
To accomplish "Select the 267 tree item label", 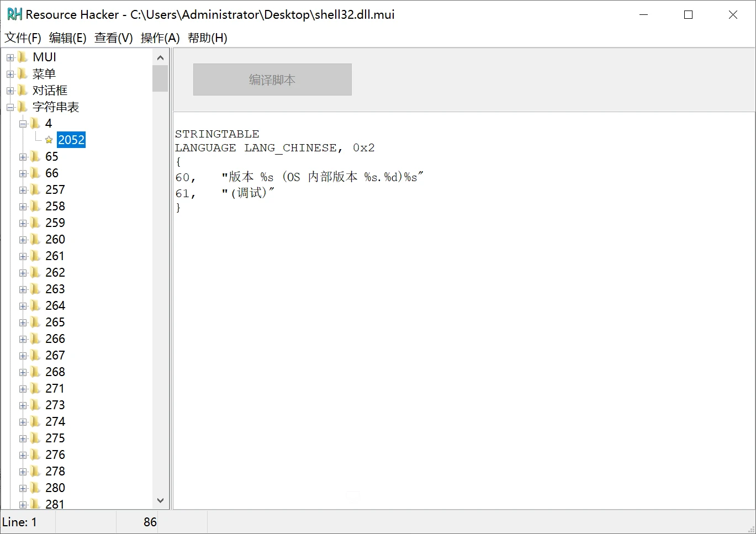I will point(55,355).
